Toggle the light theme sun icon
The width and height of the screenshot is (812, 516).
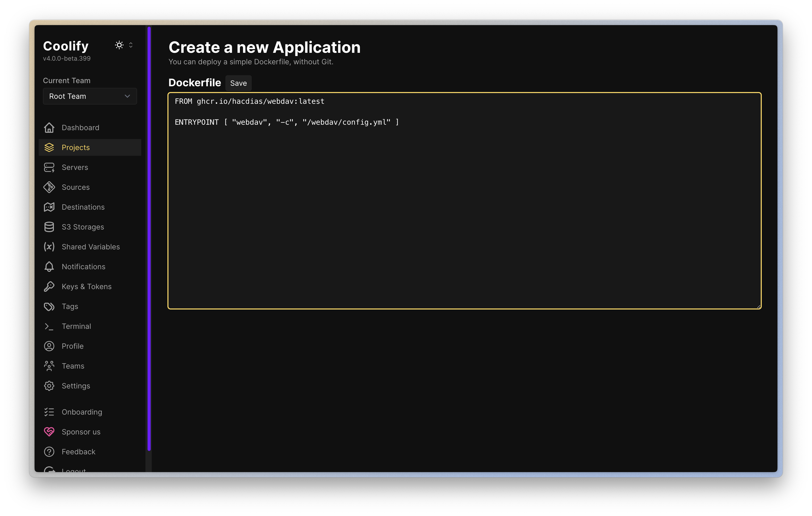coord(119,45)
